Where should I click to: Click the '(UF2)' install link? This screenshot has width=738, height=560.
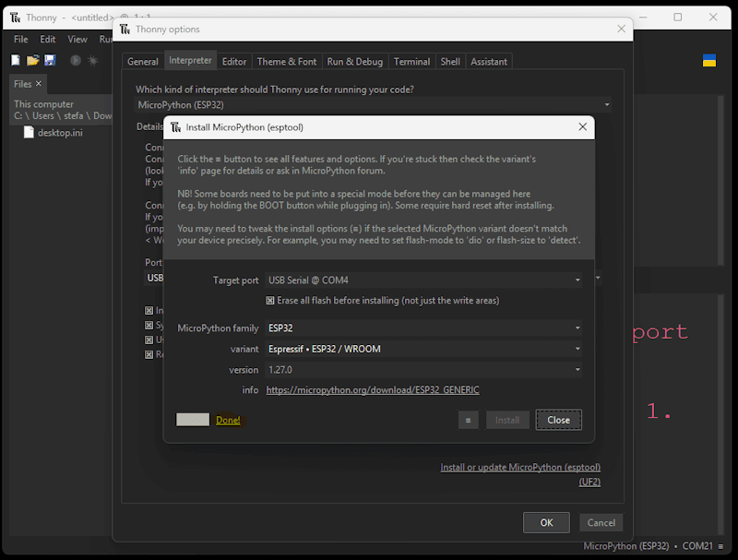coord(589,482)
